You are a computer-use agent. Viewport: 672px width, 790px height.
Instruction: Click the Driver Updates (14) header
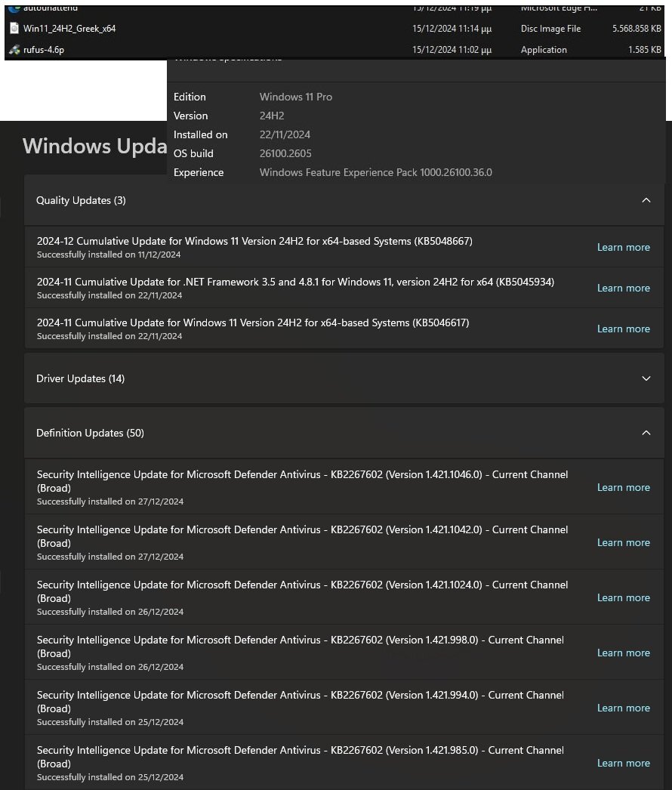pyautogui.click(x=344, y=378)
